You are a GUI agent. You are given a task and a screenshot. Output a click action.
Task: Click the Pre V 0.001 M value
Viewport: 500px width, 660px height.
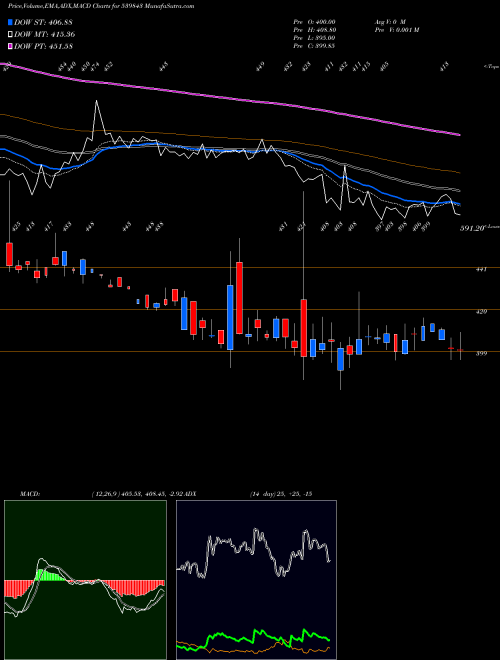click(x=396, y=30)
